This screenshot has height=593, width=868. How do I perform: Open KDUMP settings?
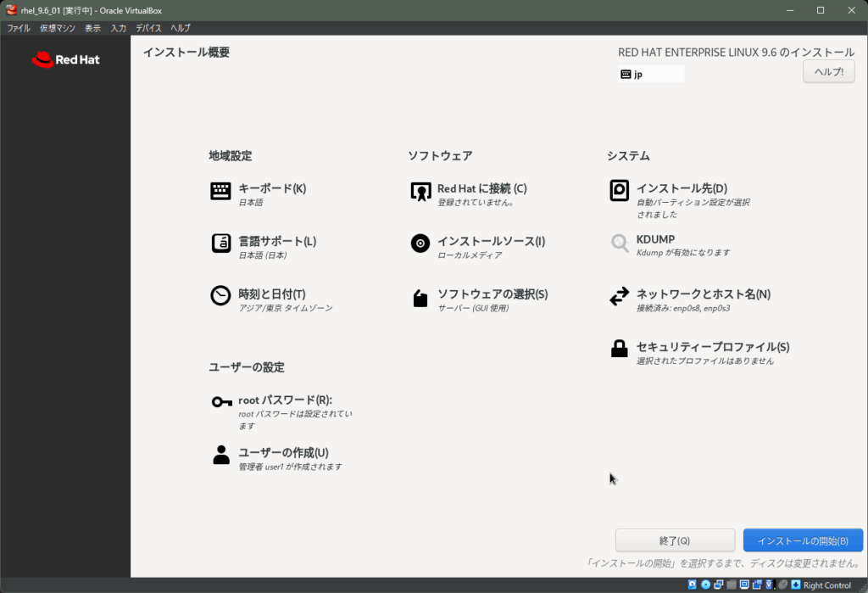[655, 239]
